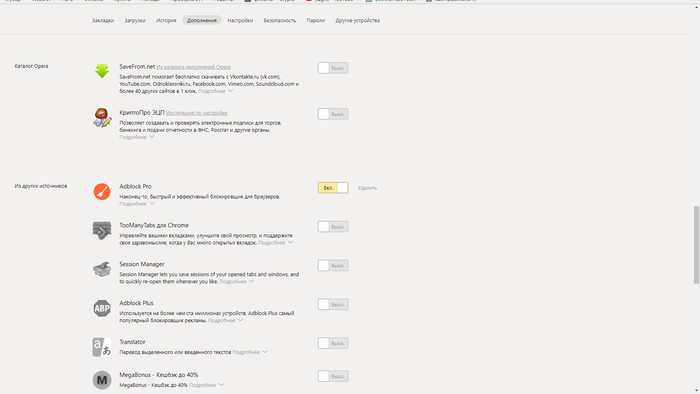Click the Translator extension icon
Screen dimensions: 700x394
pyautogui.click(x=102, y=347)
